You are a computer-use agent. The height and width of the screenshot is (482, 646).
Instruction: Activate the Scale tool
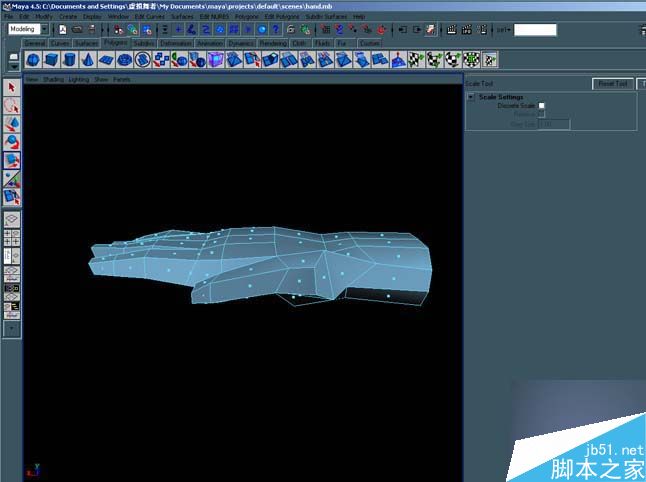pyautogui.click(x=12, y=160)
